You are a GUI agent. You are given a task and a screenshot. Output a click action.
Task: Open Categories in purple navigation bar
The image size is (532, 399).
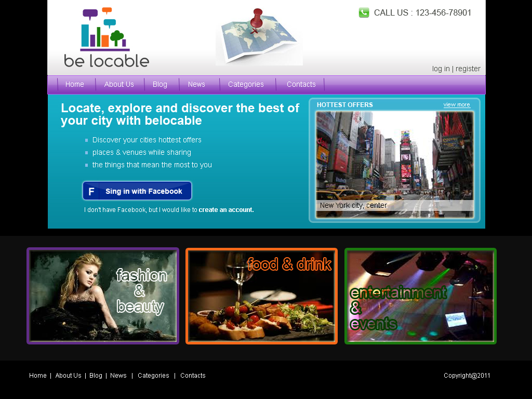246,84
